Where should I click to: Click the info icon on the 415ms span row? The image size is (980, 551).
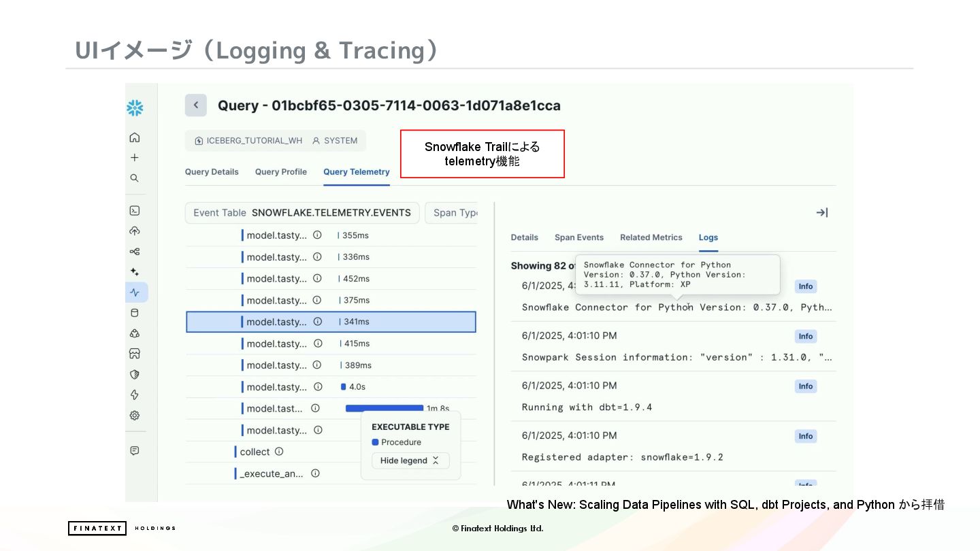pos(317,344)
